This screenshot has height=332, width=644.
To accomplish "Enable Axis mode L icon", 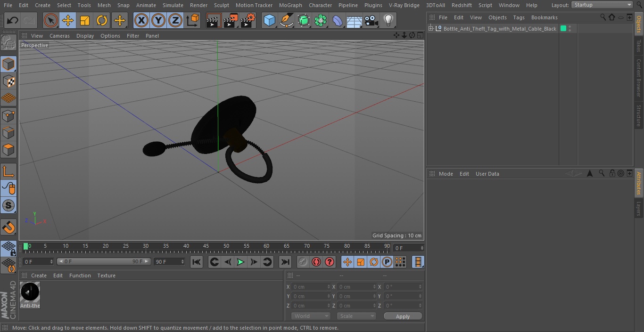I will click(8, 171).
